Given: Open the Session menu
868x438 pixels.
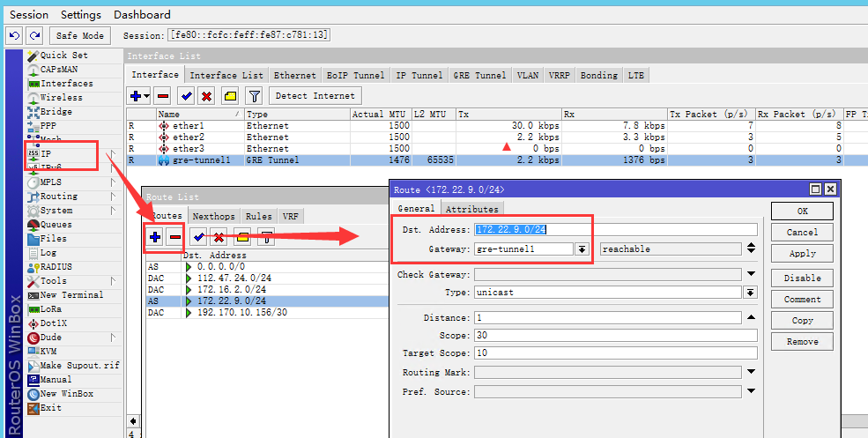Looking at the screenshot, I should point(29,15).
